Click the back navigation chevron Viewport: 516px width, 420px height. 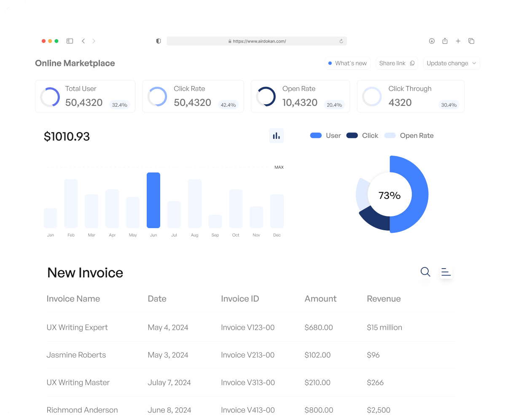[83, 41]
